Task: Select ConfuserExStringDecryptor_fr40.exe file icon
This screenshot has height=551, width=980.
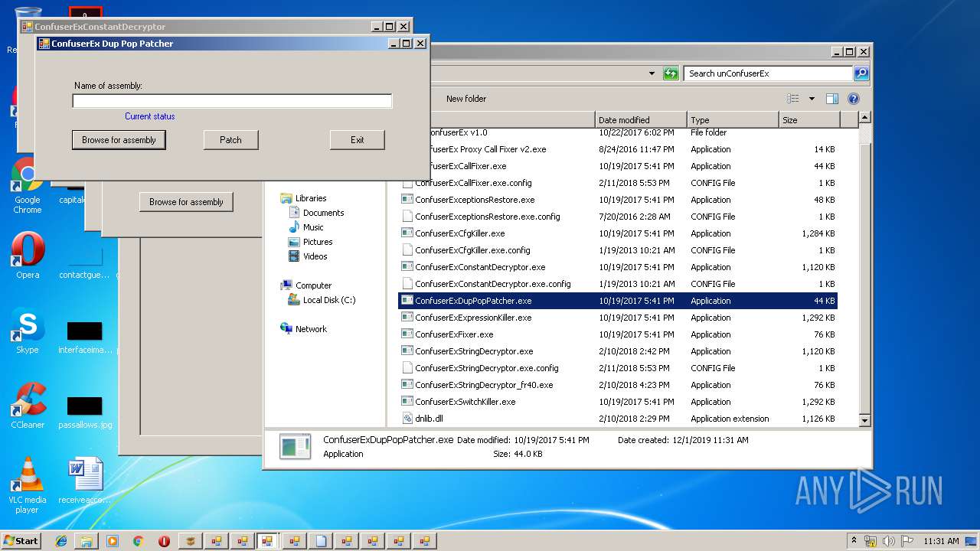Action: click(408, 385)
